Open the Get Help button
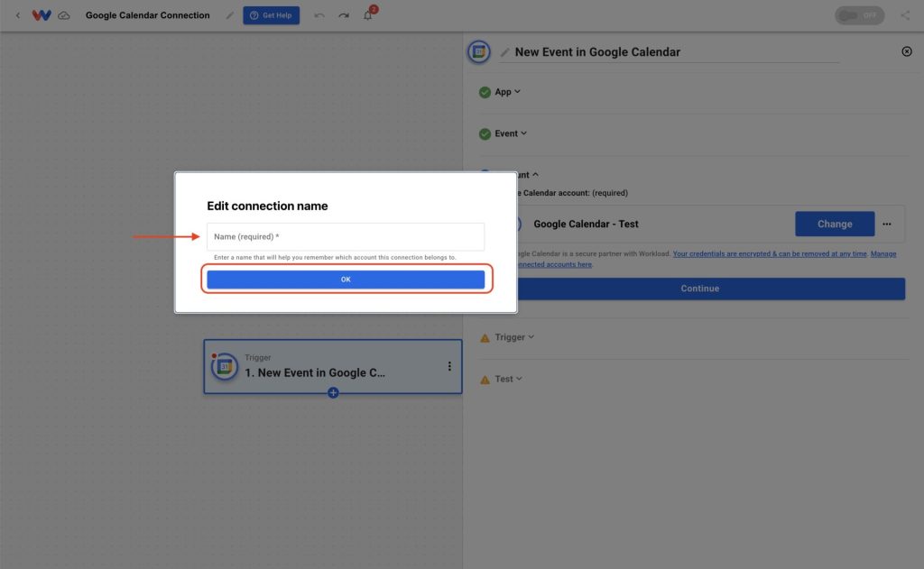Image resolution: width=924 pixels, height=569 pixels. [x=271, y=15]
